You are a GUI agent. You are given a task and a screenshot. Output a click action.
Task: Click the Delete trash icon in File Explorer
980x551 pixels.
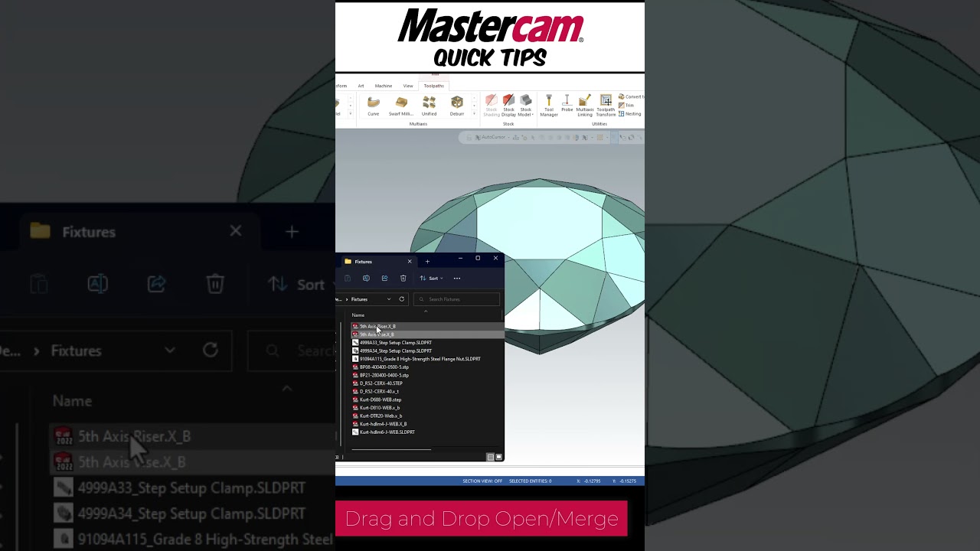(x=403, y=279)
